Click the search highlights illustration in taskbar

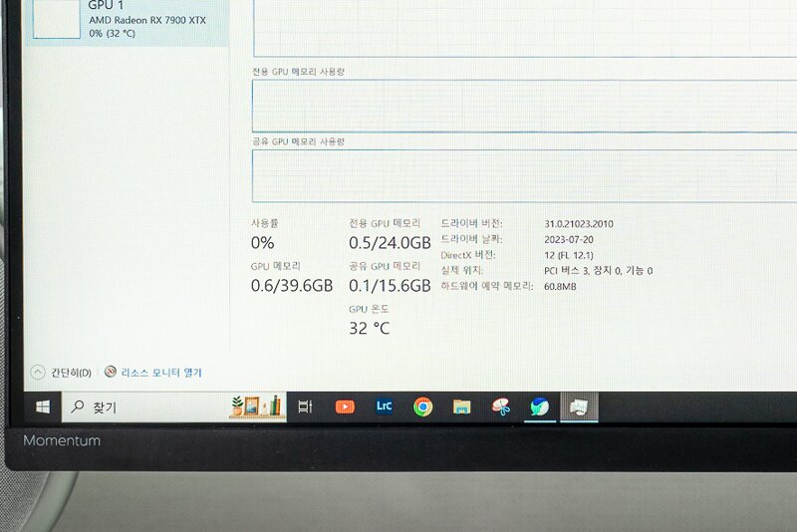257,406
